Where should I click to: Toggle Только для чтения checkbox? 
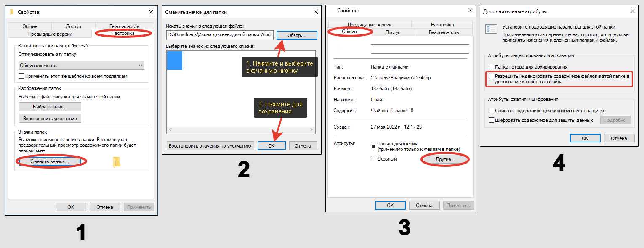coord(373,146)
